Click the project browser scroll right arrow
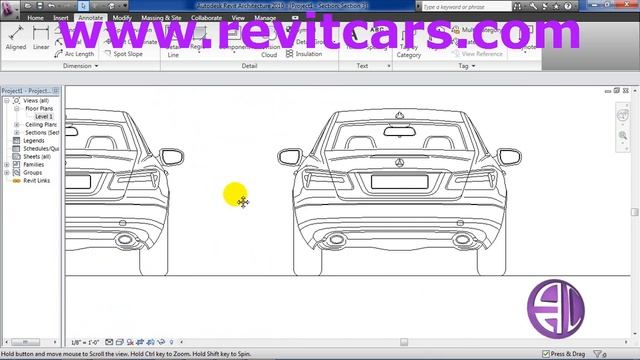The width and height of the screenshot is (640, 360). click(x=55, y=342)
